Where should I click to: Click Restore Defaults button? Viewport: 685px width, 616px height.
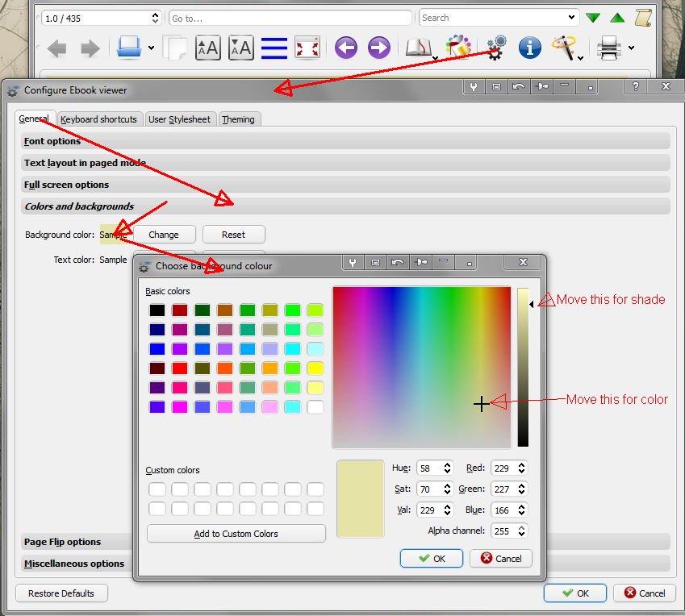[61, 593]
